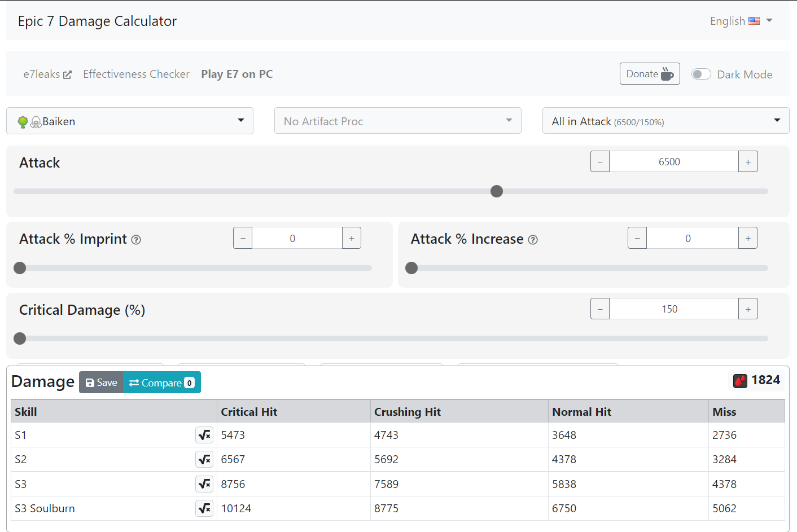797x532 pixels.
Task: Click Attack % Imprint help icon
Action: point(136,240)
